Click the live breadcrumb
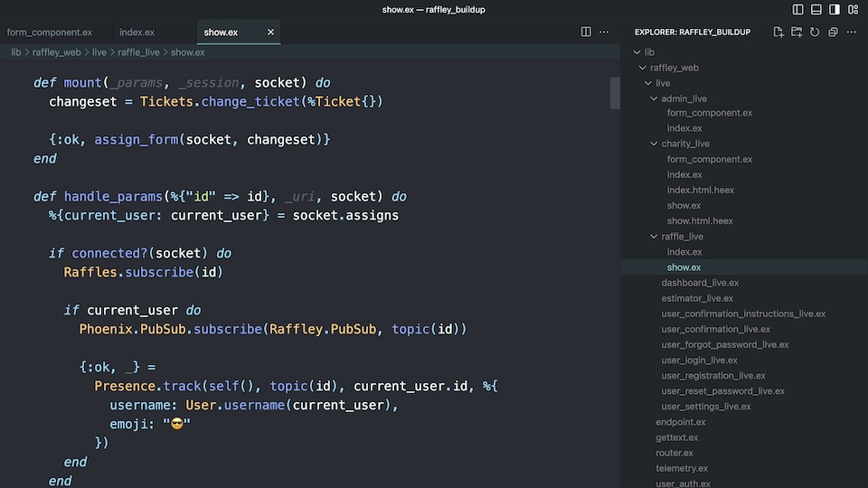The image size is (868, 488). click(x=99, y=52)
